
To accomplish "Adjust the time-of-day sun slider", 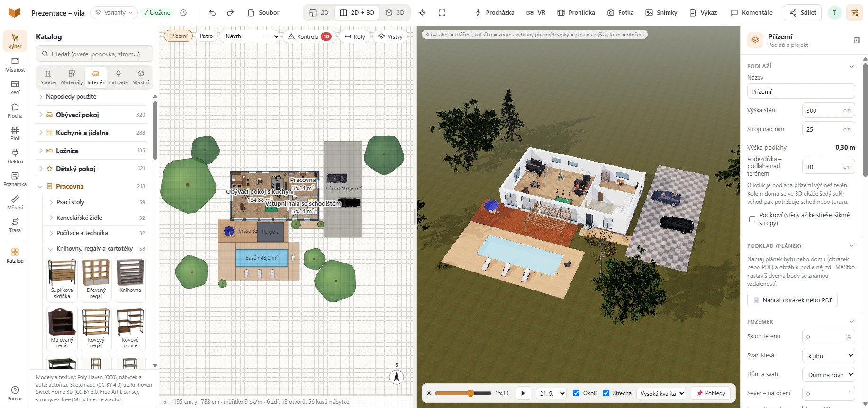I will pos(463,393).
